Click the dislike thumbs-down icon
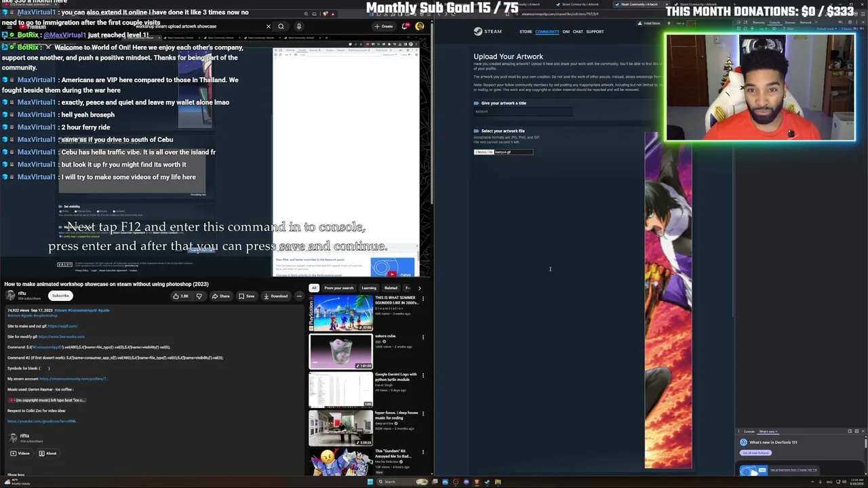Screen dimensions: 868x488 click(199, 296)
